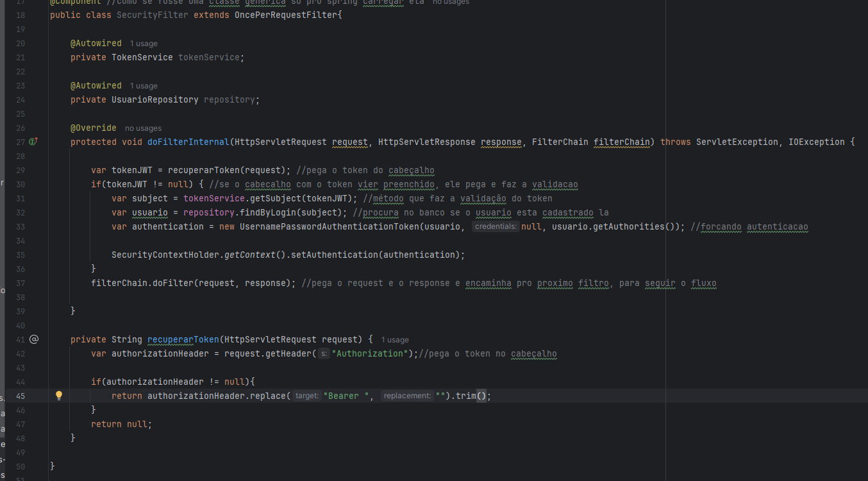Click the @ gutter icon beside recuperarToken declaration
The image size is (868, 481).
click(x=34, y=339)
